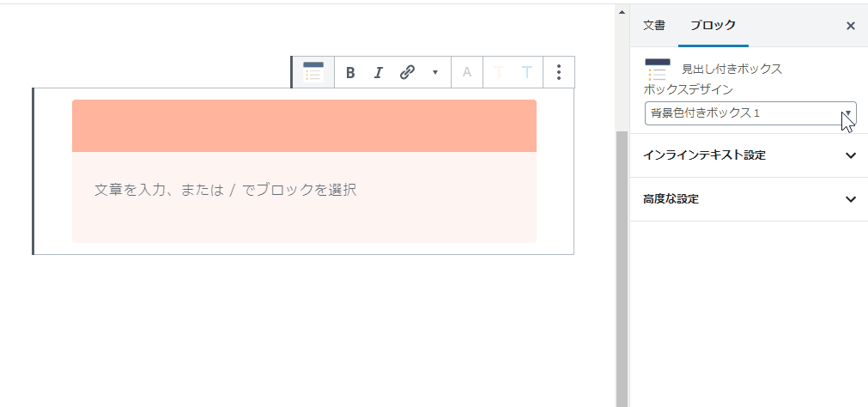
Task: Apply the yellow T marker style
Action: click(x=499, y=72)
